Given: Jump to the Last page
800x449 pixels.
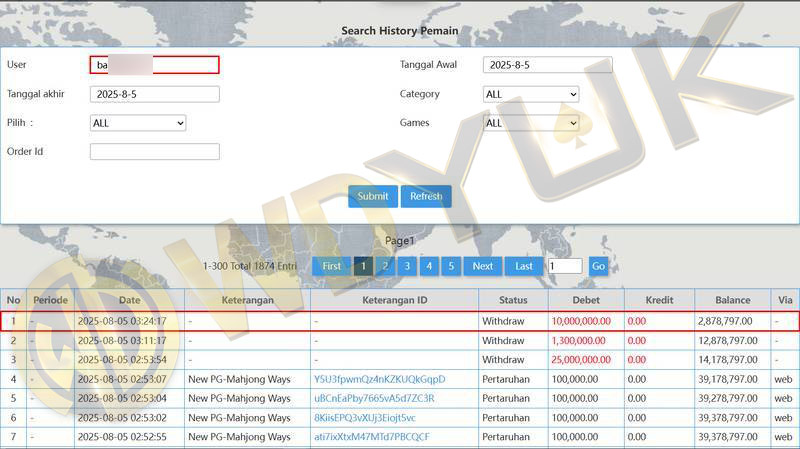Looking at the screenshot, I should click(x=524, y=266).
